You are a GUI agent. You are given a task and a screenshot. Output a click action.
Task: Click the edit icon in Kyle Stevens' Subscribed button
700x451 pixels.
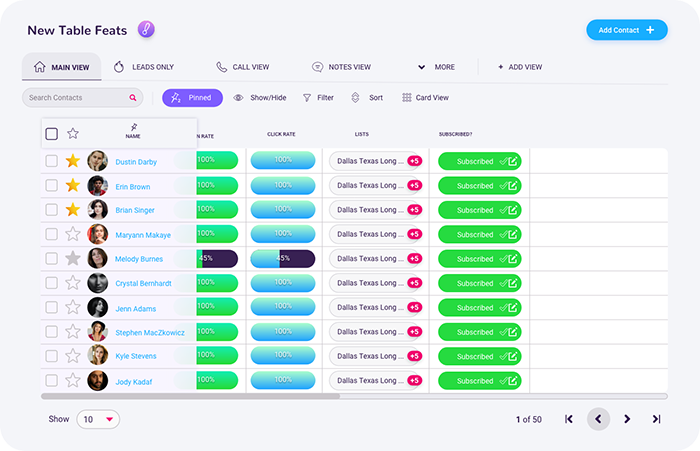[x=512, y=356]
